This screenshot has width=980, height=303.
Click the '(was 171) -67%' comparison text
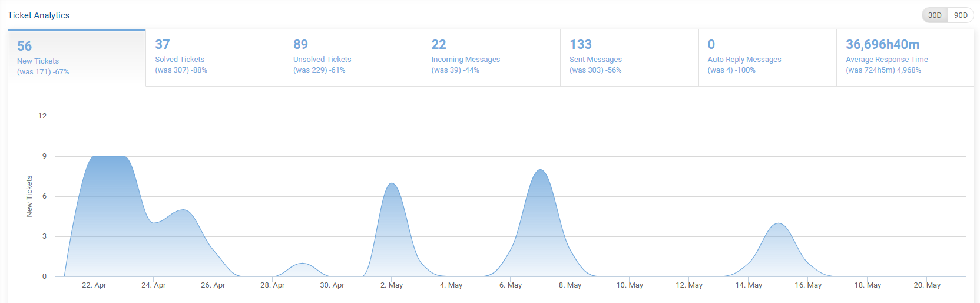tap(43, 72)
